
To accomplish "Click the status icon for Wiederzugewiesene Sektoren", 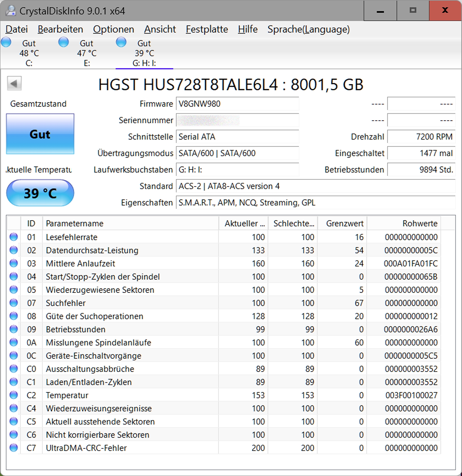I will (x=13, y=290).
